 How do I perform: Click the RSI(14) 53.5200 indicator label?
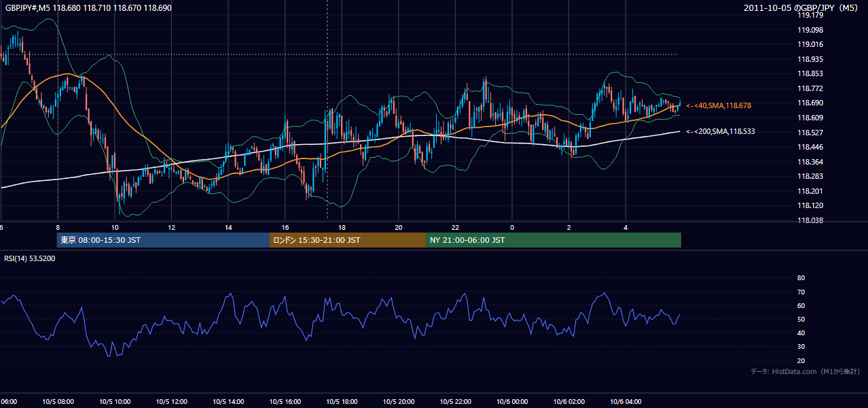[x=30, y=258]
